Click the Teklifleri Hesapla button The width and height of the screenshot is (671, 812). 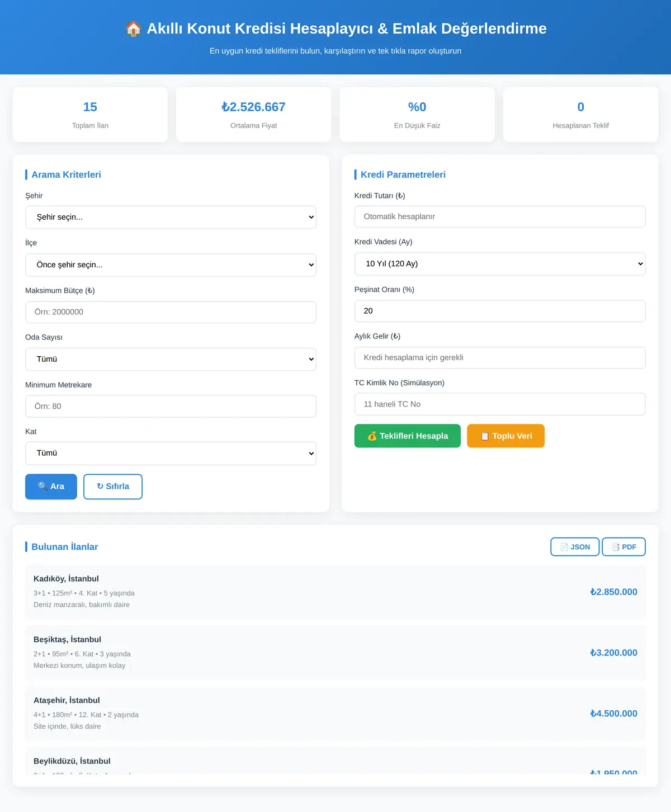[x=408, y=436]
